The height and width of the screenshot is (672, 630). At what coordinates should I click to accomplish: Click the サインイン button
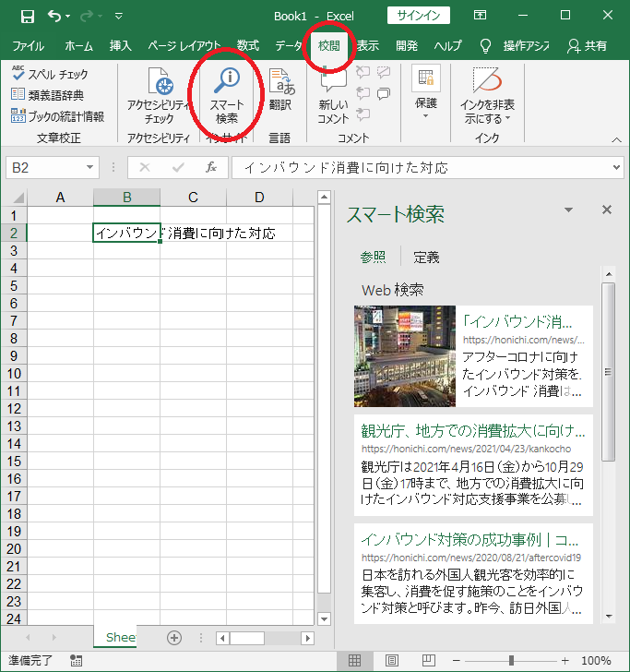[x=419, y=16]
